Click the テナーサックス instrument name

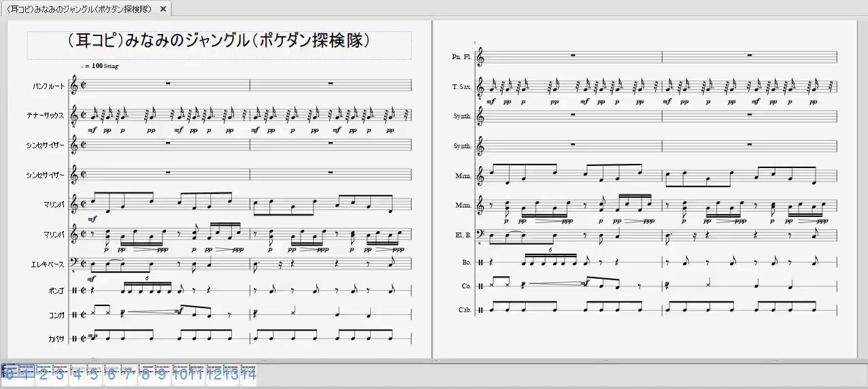[x=47, y=116]
